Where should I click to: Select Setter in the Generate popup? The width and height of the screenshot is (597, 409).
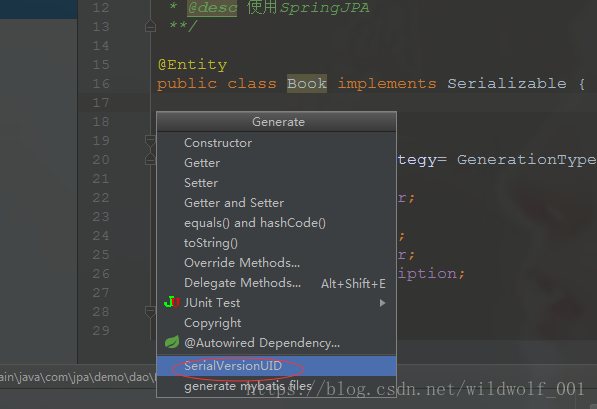(276, 183)
